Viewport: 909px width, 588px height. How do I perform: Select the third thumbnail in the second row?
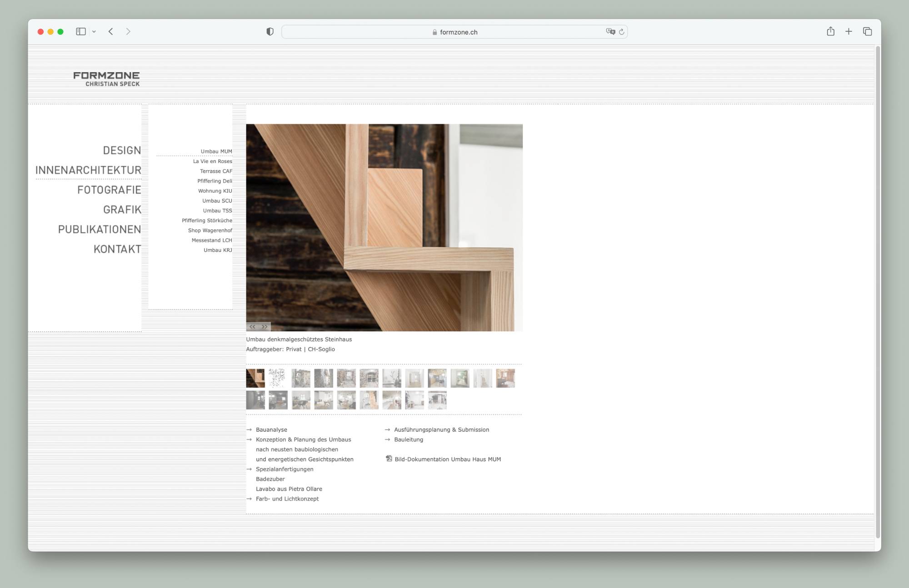[301, 400]
